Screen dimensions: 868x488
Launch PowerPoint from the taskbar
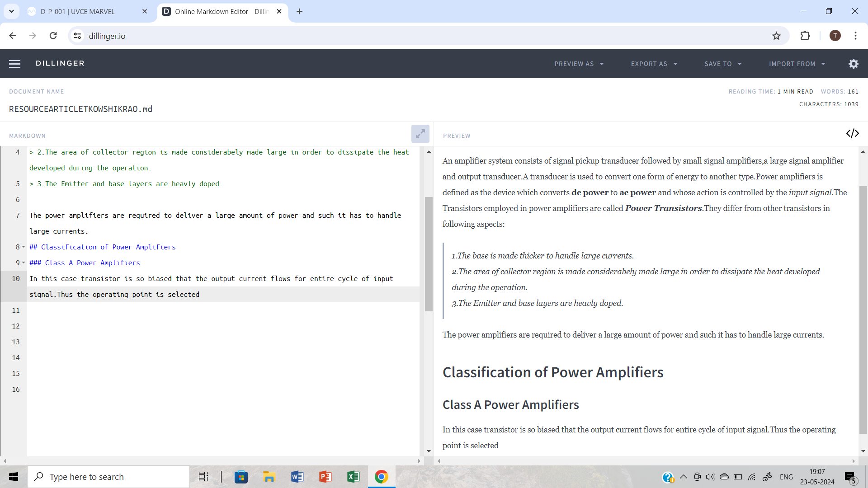[325, 477]
